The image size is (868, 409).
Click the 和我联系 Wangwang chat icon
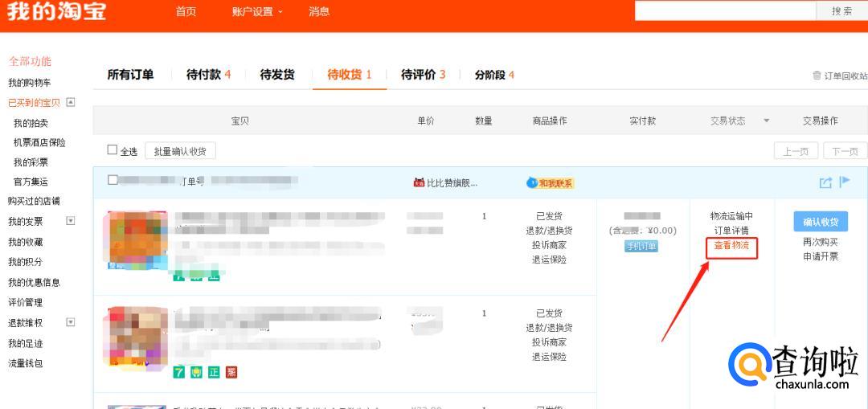click(x=551, y=183)
